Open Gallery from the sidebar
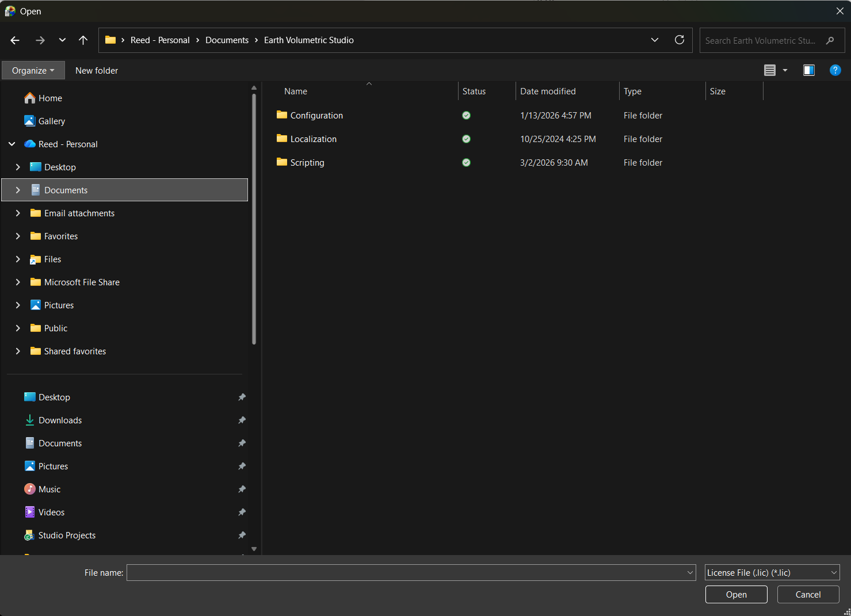Image resolution: width=851 pixels, height=616 pixels. coord(51,121)
